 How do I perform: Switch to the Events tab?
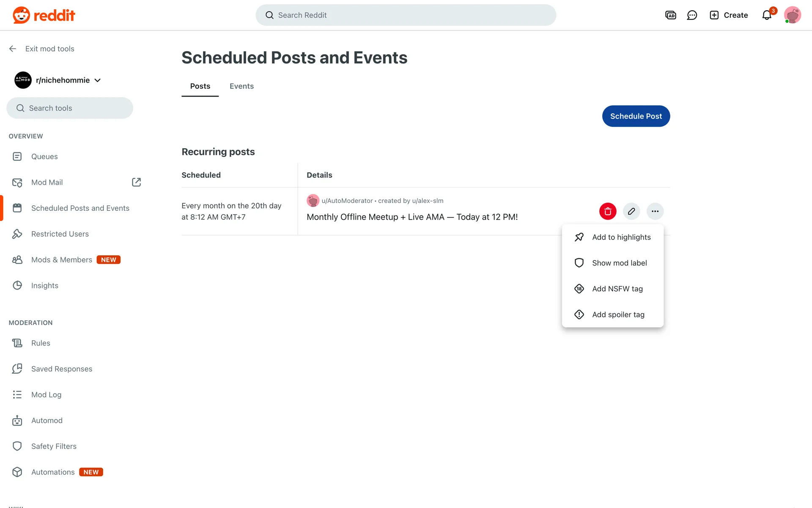click(241, 86)
